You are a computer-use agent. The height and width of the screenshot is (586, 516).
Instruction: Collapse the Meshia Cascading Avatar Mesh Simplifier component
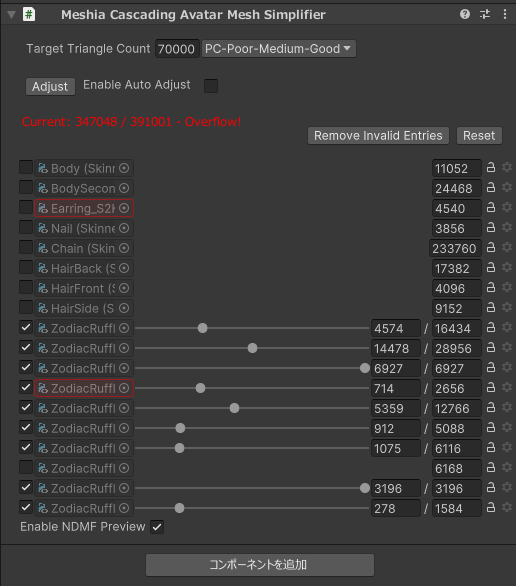pos(12,15)
